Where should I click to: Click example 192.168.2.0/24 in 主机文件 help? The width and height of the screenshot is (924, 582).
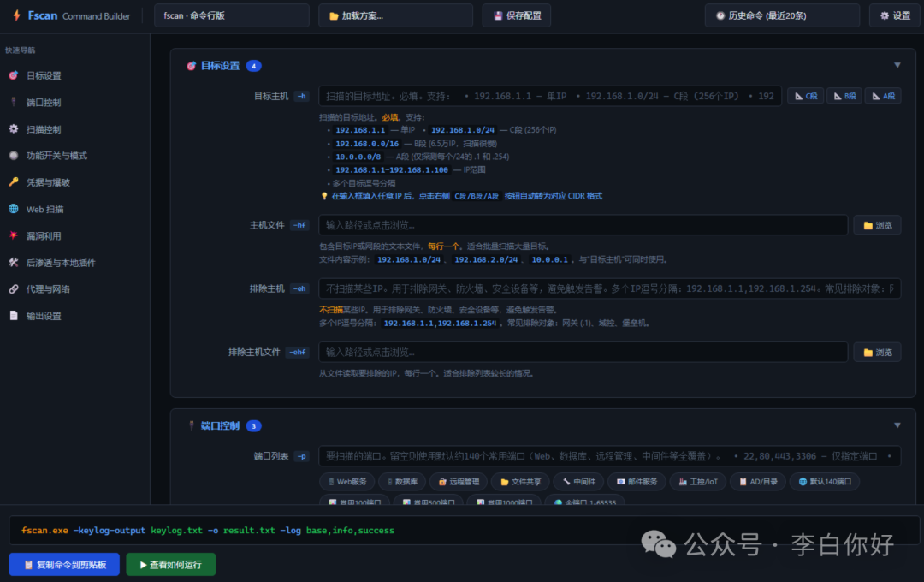point(486,259)
